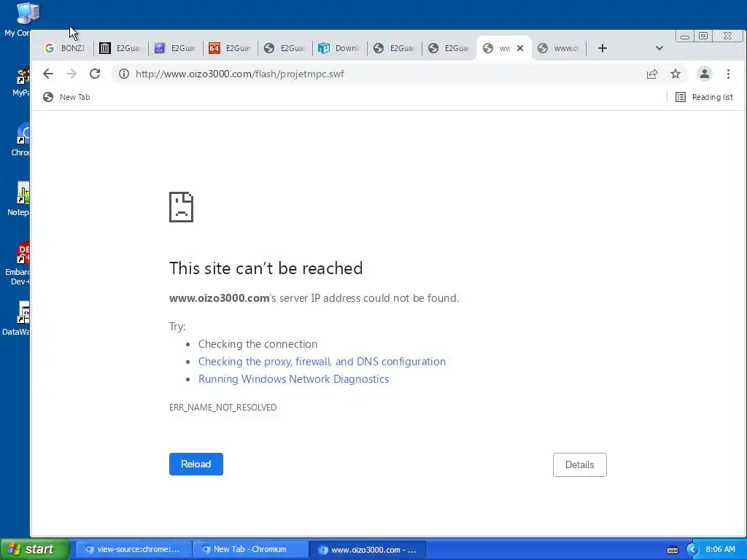View site information icon in address bar
The image size is (747, 560).
tap(124, 74)
